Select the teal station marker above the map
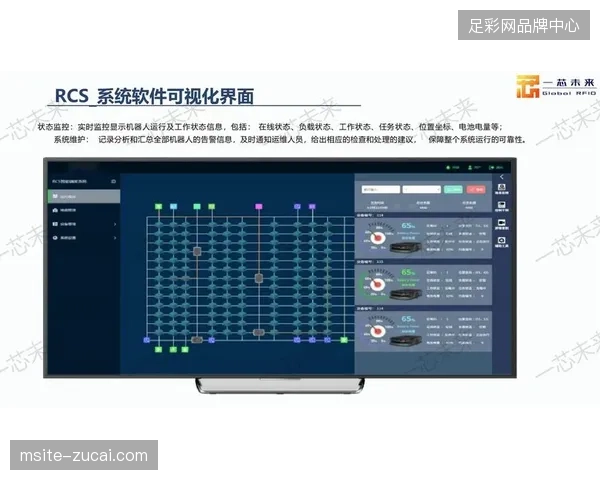Viewport: 600px width, 480px height. pyautogui.click(x=197, y=207)
